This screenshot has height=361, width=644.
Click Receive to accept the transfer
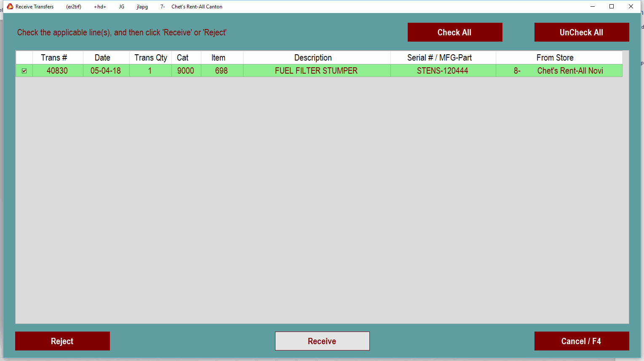pos(322,341)
